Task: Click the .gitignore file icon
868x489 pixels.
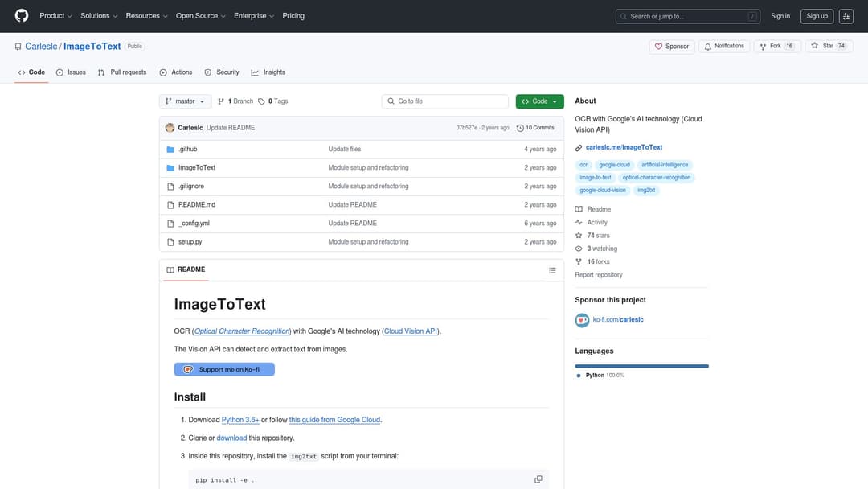Action: [x=170, y=187]
